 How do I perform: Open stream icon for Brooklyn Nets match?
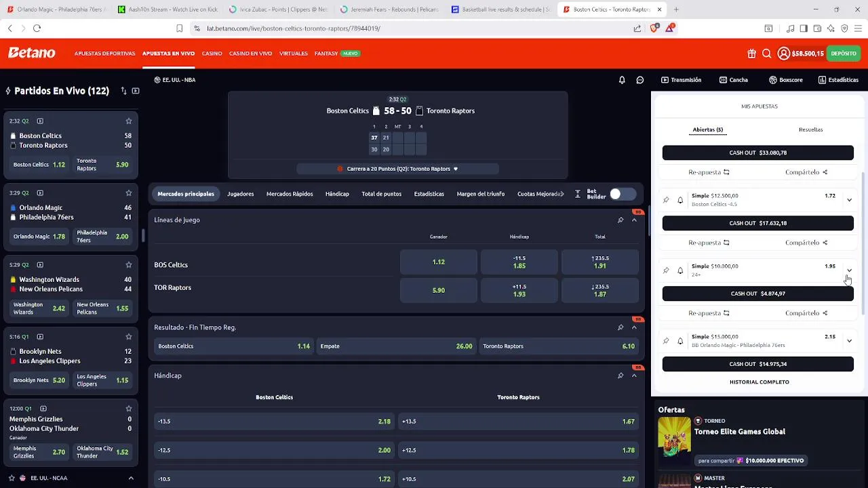click(40, 337)
